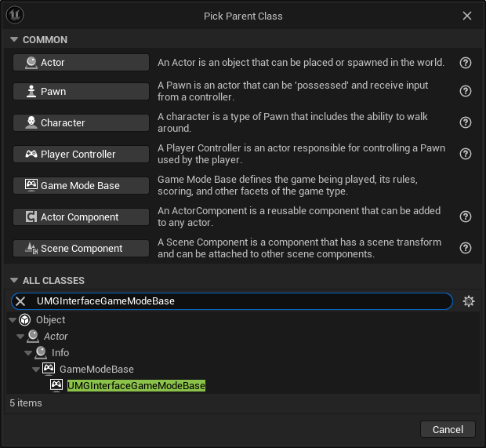Select UMGInterfaceGameModeBase in the class tree
486x448 pixels.
(136, 386)
